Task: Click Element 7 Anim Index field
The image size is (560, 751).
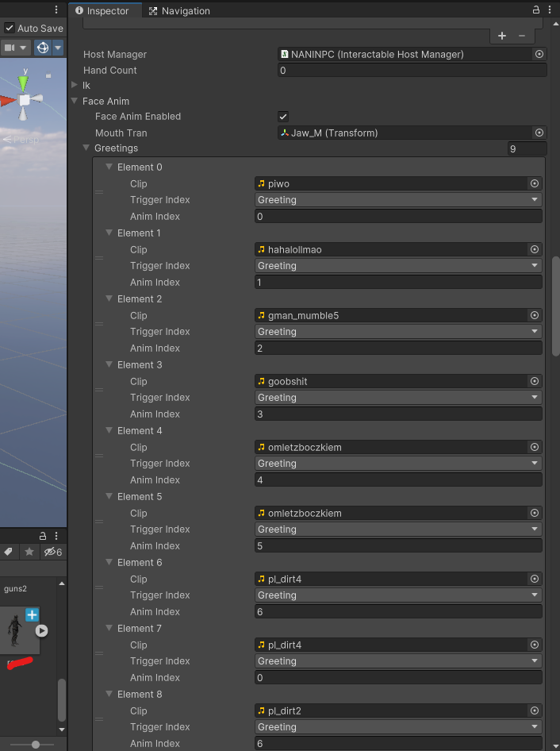Action: pyautogui.click(x=398, y=677)
